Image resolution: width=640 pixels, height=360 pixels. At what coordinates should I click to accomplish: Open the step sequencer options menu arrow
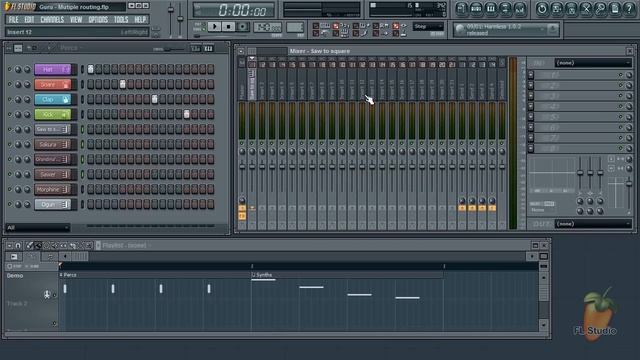9,48
